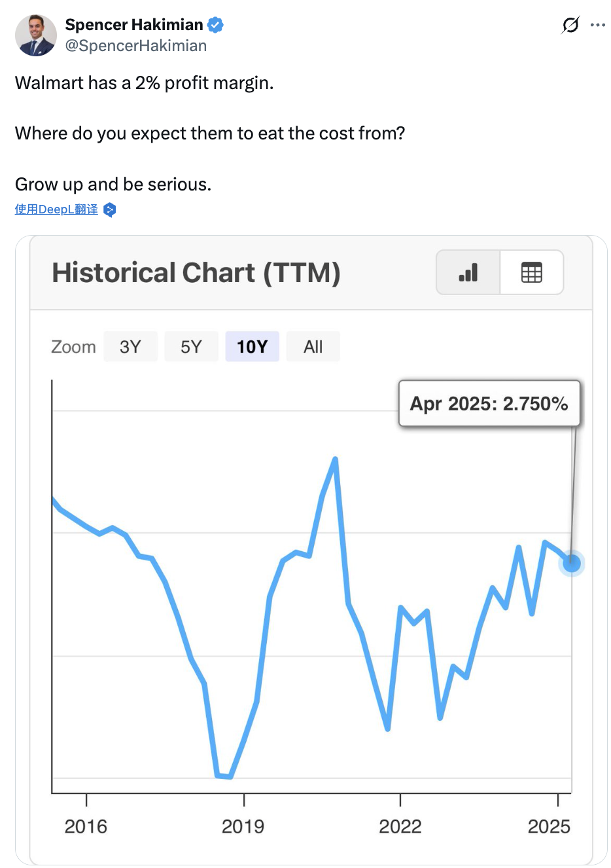The width and height of the screenshot is (611, 868).
Task: Open the @SpencerHakimian handle link
Action: pos(136,46)
